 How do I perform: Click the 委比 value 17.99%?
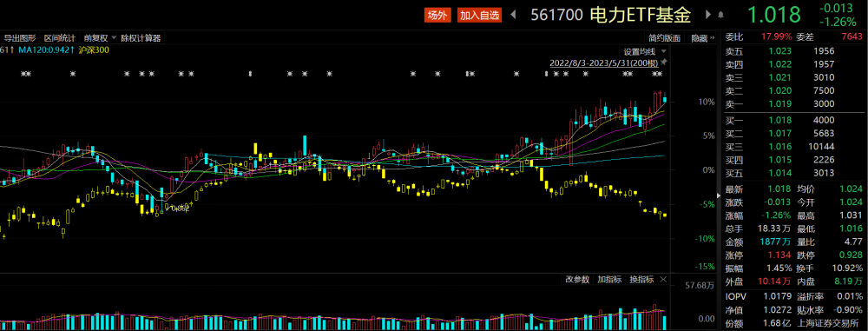point(777,37)
